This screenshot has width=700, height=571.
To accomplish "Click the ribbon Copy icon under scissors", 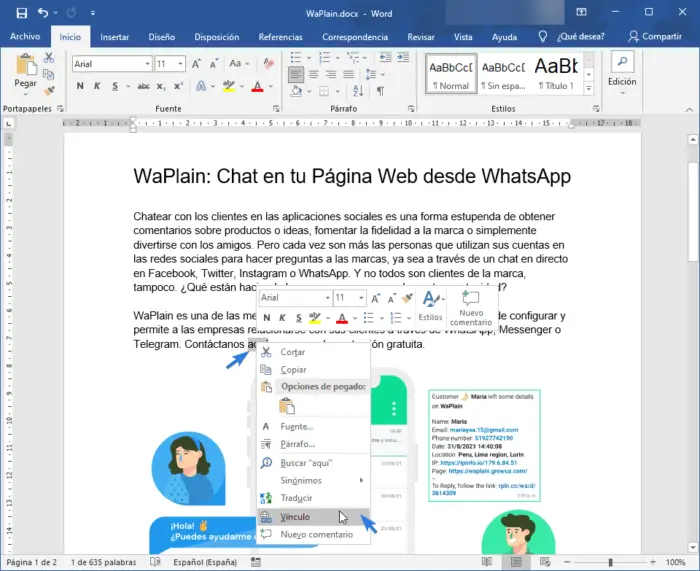I will click(49, 74).
